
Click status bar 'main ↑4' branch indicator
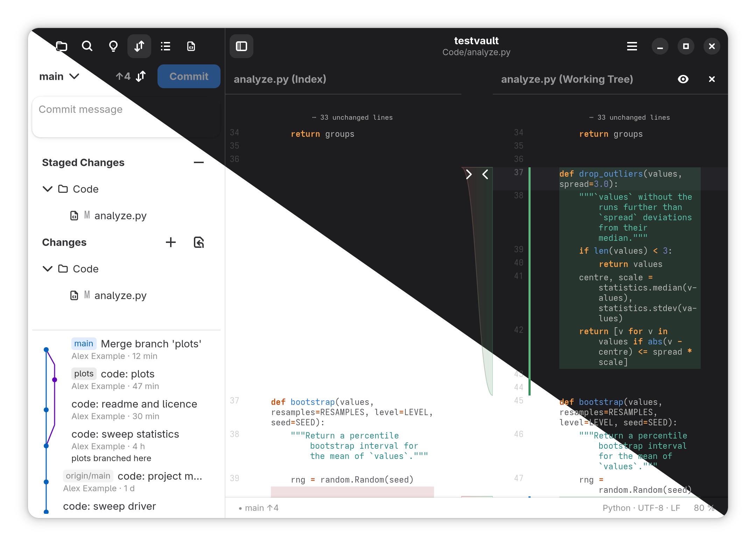pyautogui.click(x=259, y=508)
